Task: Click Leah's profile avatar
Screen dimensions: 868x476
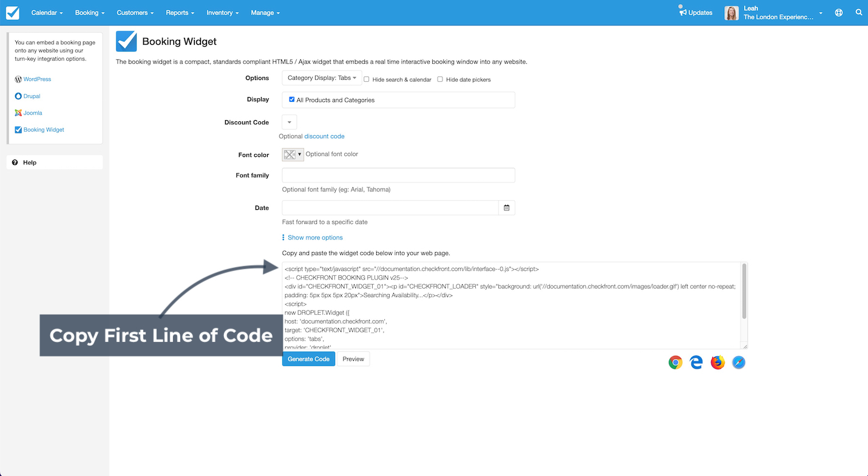Action: click(x=731, y=13)
